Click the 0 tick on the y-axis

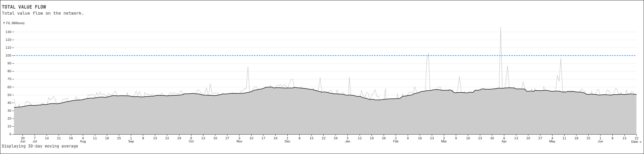tap(10, 135)
